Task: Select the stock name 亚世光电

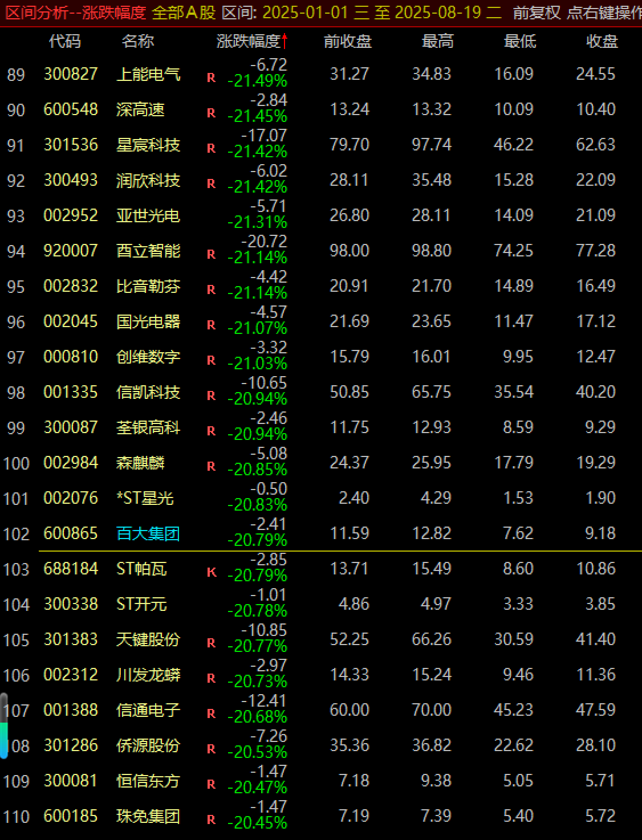Action: 148,215
